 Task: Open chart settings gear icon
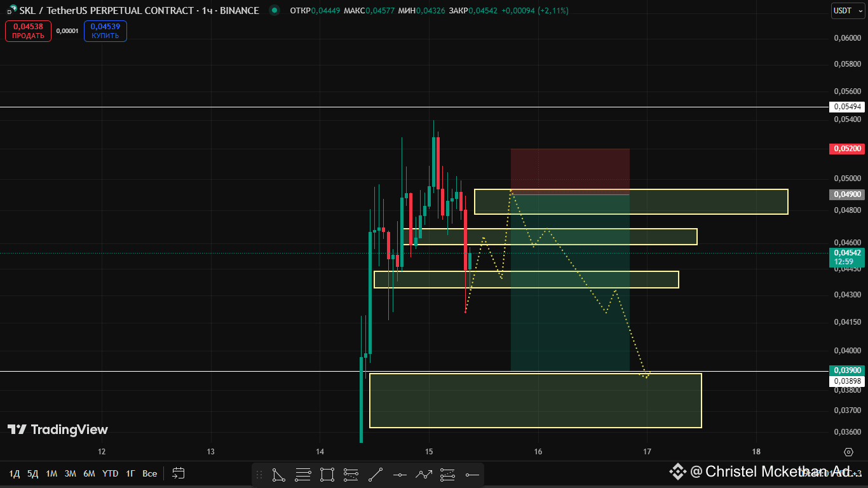pos(848,452)
